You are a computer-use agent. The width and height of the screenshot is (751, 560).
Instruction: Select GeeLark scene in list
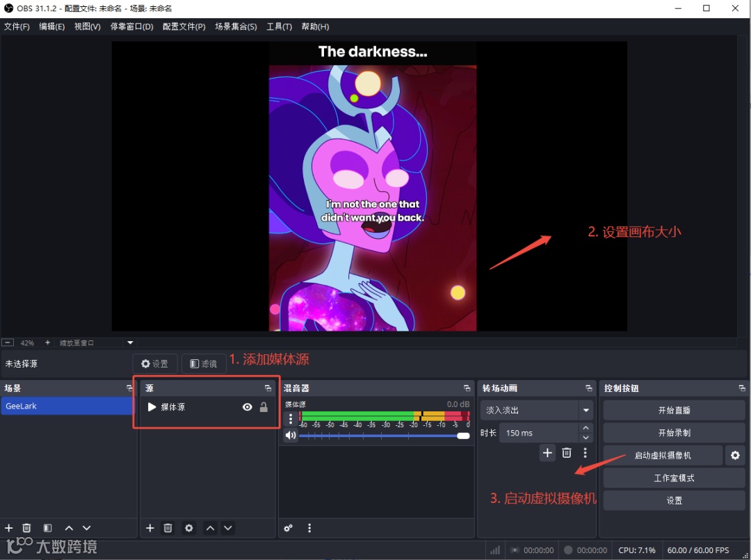coord(68,406)
